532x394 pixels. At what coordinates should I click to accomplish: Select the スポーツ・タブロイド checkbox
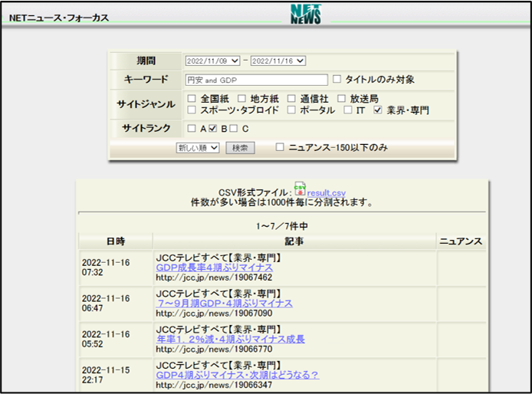click(192, 110)
